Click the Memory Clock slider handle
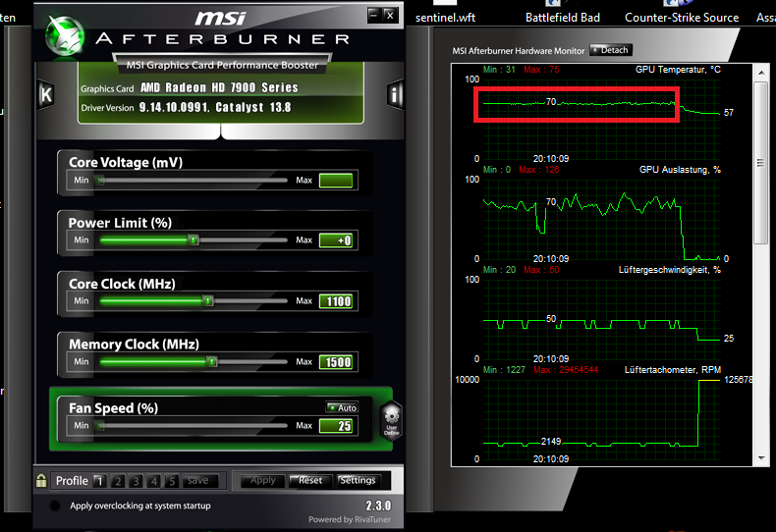Image resolution: width=776 pixels, height=532 pixels. 212,361
